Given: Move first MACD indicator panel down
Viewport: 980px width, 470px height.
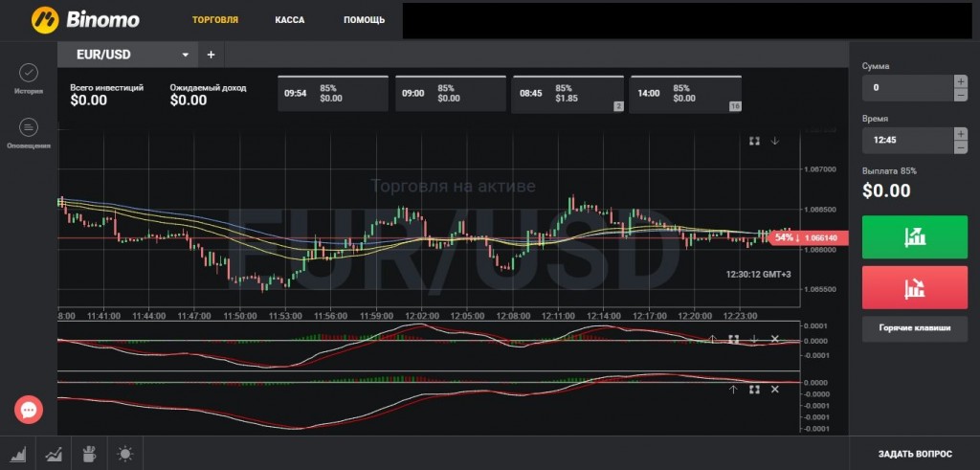Looking at the screenshot, I should point(754,340).
